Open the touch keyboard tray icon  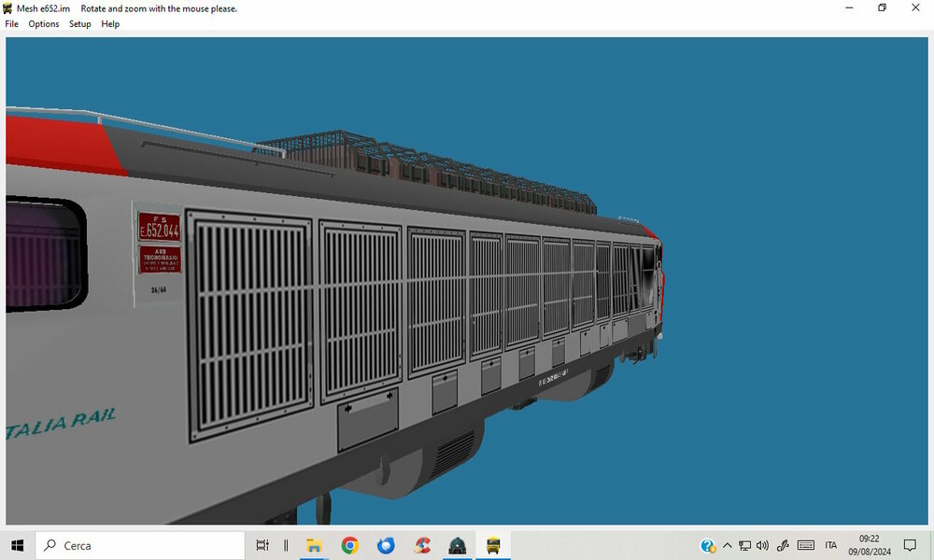click(806, 545)
